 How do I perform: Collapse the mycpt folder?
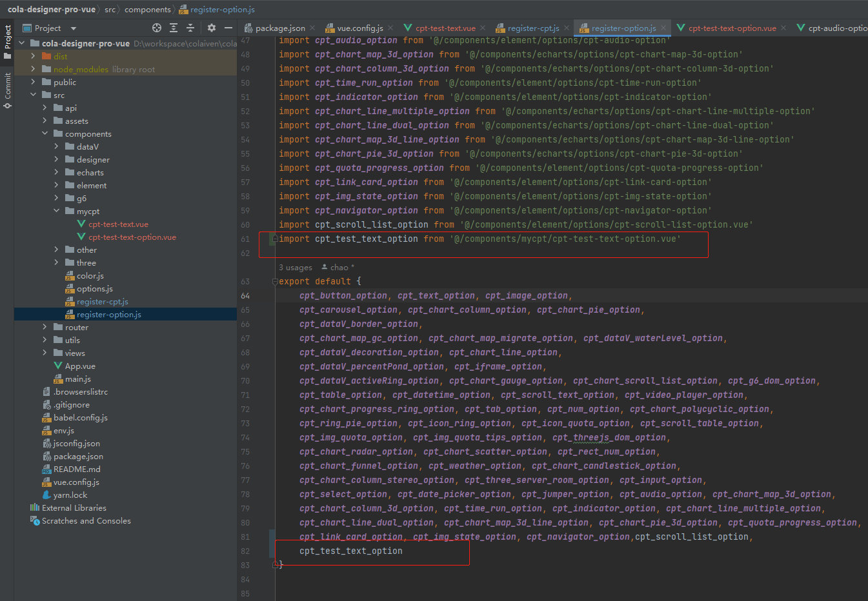57,211
